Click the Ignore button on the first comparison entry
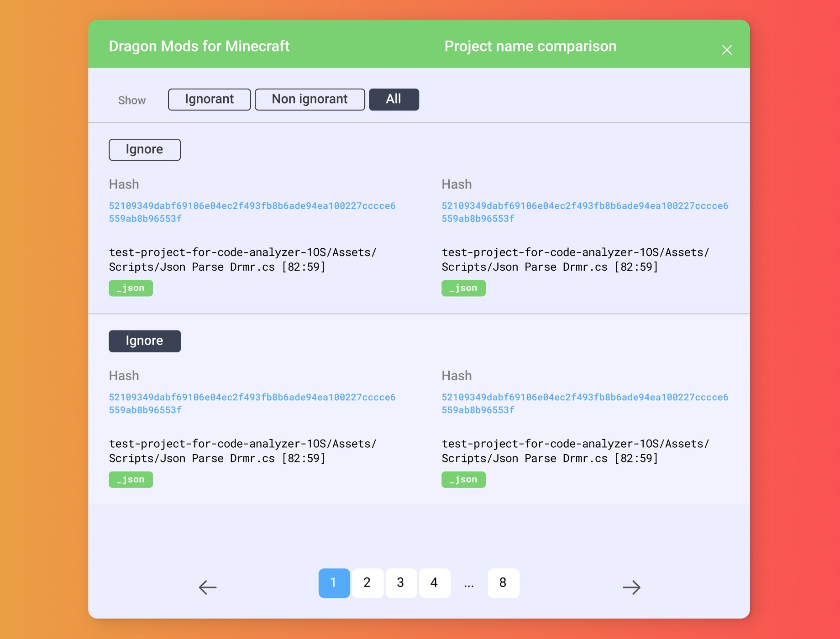840x639 pixels. point(144,149)
